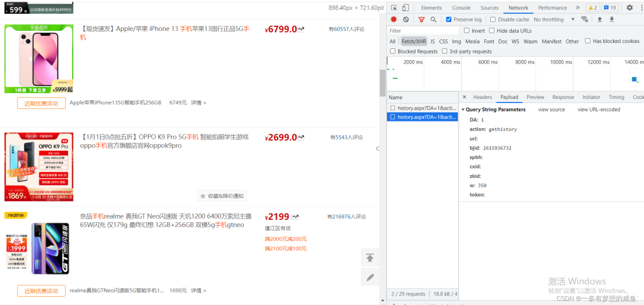Switch to the Performance tab
Viewport: 644px width, 305px height.
point(552,8)
